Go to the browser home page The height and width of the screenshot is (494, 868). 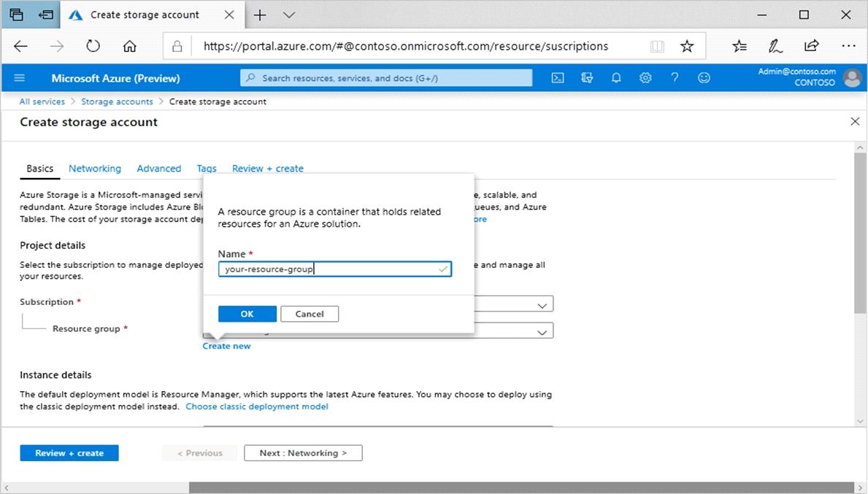tap(129, 46)
